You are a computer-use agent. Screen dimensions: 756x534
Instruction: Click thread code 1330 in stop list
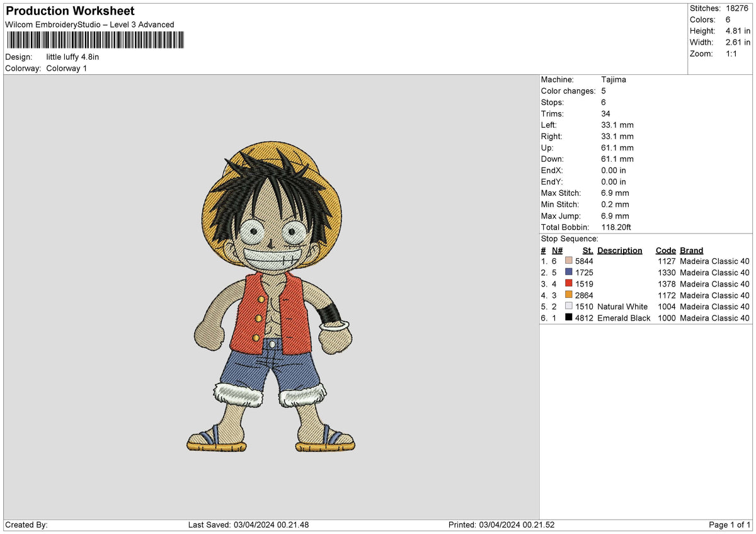(667, 273)
